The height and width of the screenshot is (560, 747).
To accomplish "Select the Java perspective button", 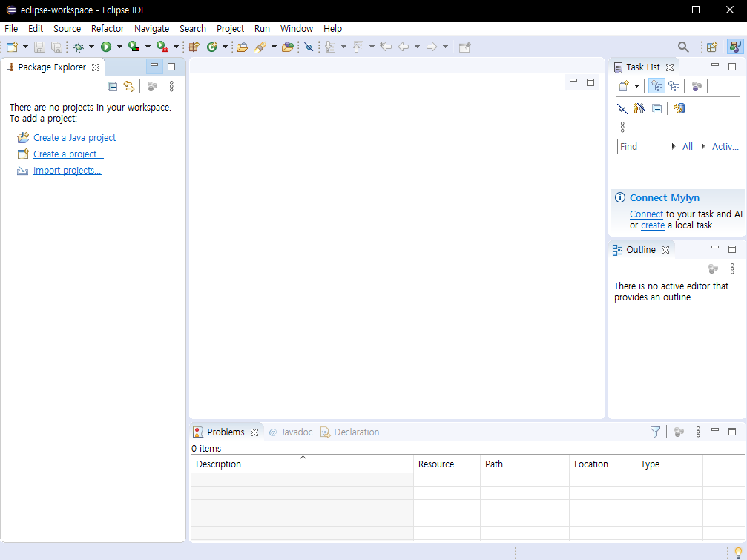I will click(735, 47).
